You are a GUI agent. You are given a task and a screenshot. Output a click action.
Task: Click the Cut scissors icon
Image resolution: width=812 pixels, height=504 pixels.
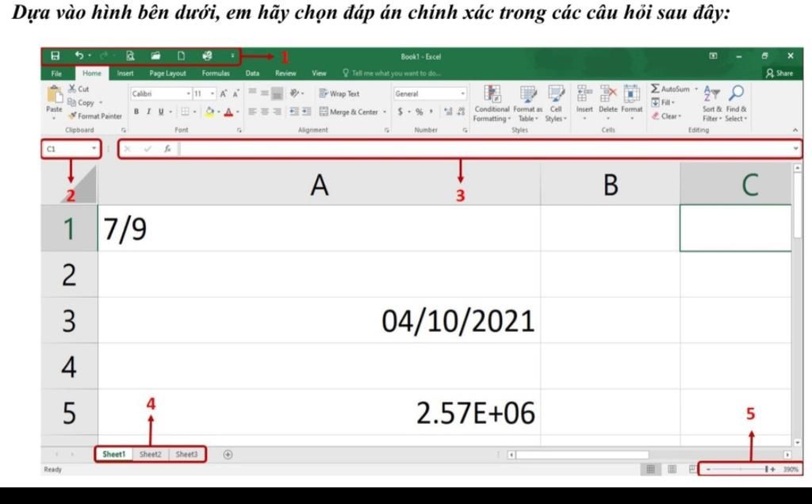click(72, 89)
